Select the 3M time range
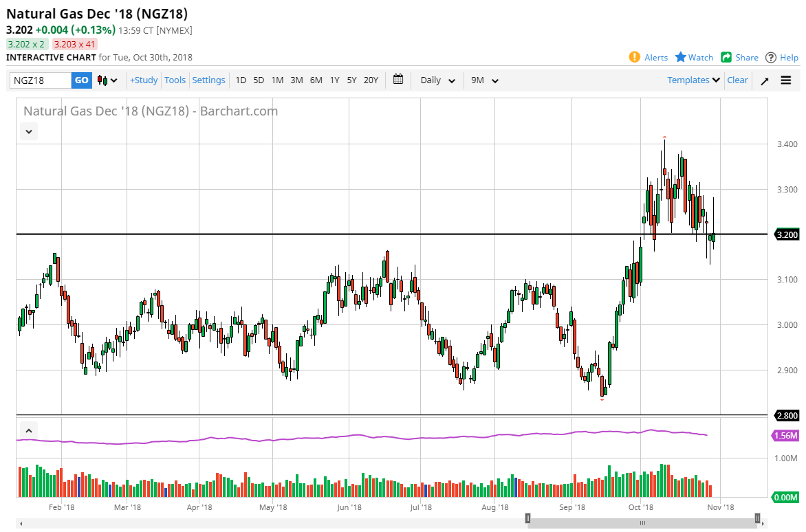The width and height of the screenshot is (806, 532). 296,80
